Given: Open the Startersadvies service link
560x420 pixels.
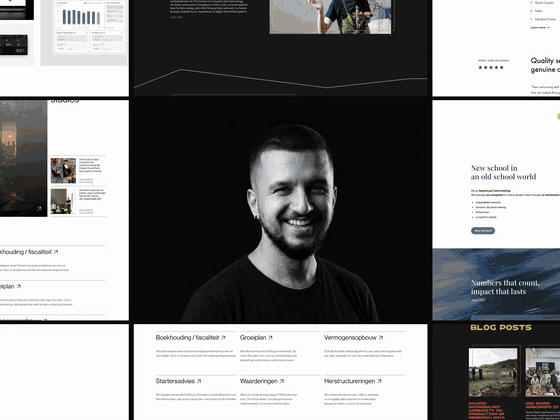Looking at the screenshot, I should pos(178,381).
